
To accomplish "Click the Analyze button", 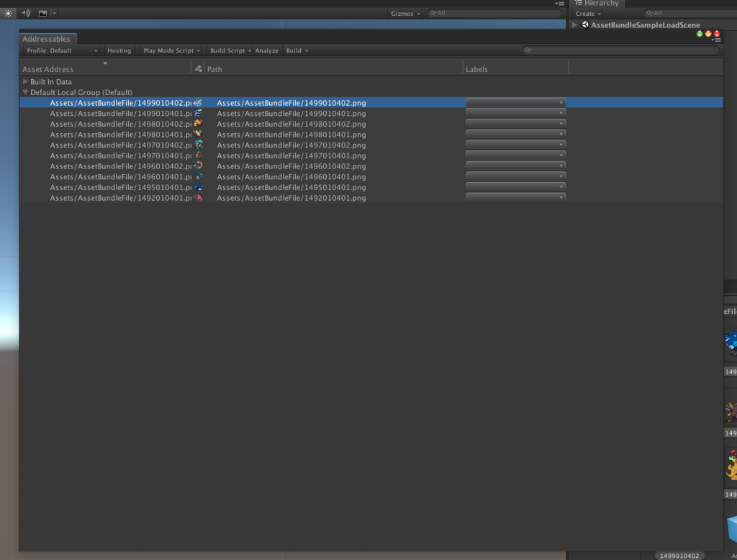I will pos(266,50).
